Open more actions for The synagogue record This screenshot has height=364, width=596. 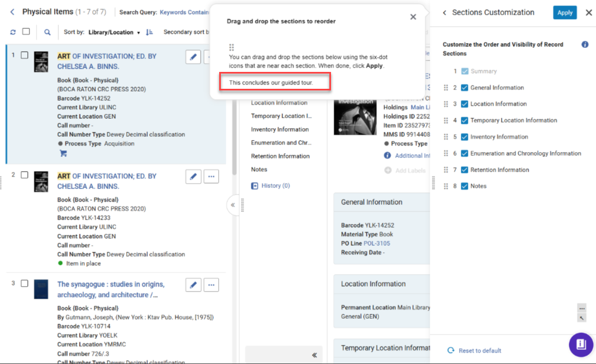click(x=212, y=285)
